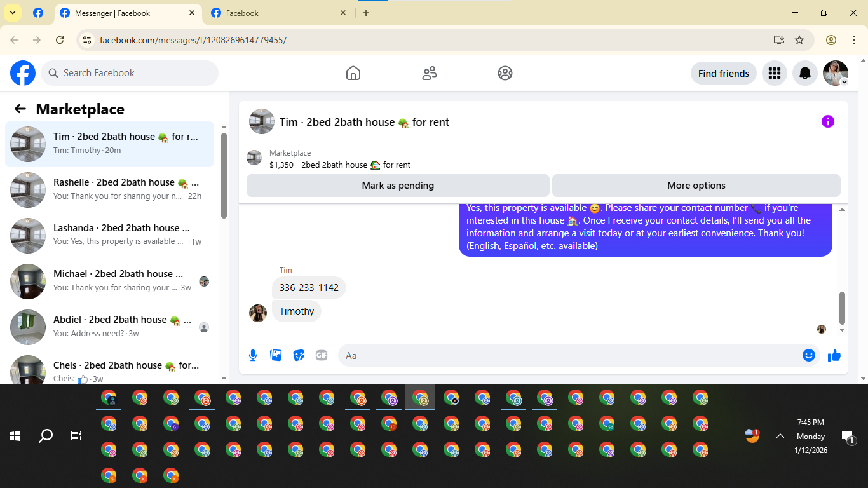
Task: Open the Windows notification center
Action: (x=848, y=437)
